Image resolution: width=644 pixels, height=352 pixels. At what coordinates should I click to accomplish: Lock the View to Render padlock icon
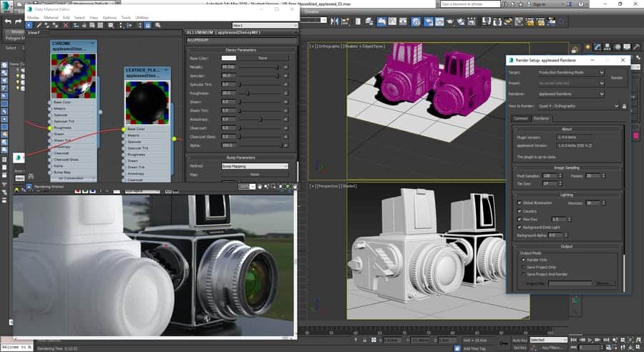point(624,106)
